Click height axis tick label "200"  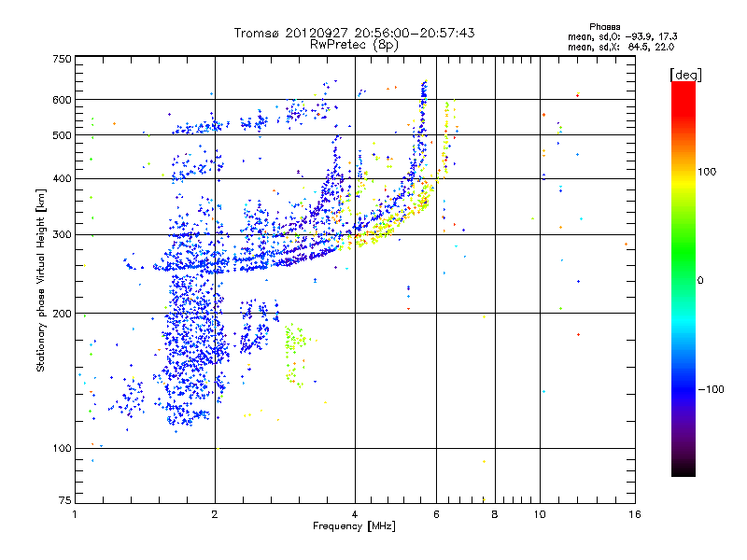coord(62,314)
